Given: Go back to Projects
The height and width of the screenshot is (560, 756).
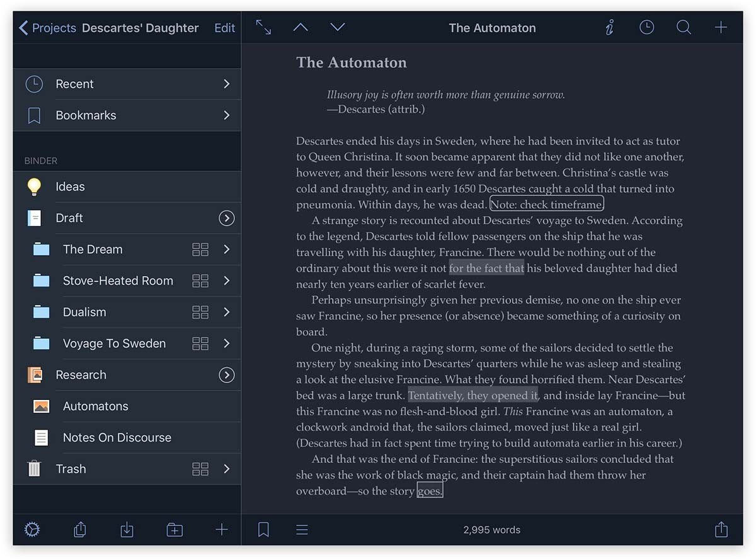Looking at the screenshot, I should [47, 28].
